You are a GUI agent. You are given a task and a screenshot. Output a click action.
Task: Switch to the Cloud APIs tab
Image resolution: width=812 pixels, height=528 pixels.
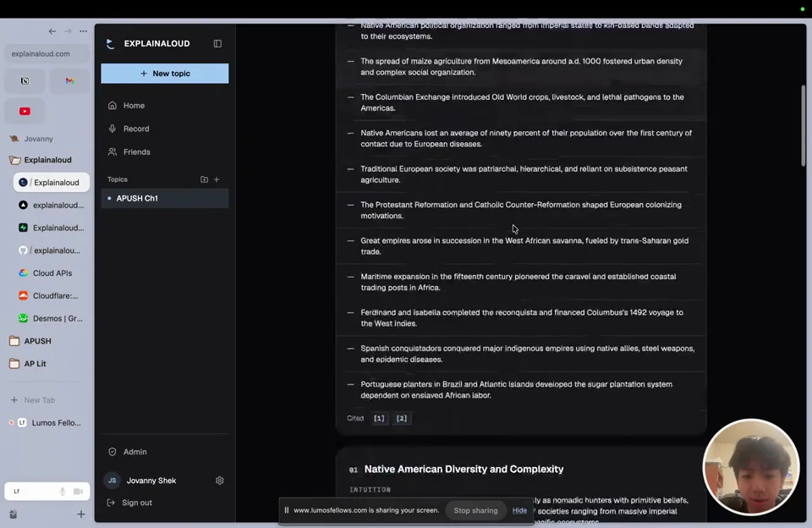pyautogui.click(x=52, y=273)
